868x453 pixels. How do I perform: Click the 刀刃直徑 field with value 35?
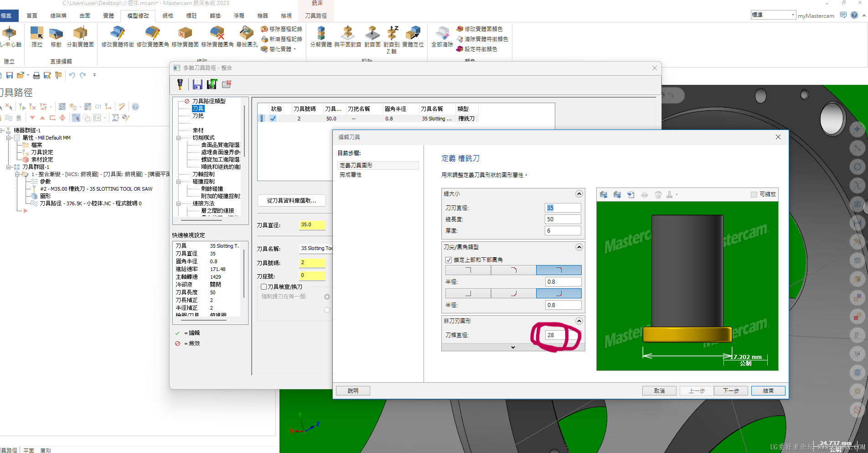(x=563, y=208)
